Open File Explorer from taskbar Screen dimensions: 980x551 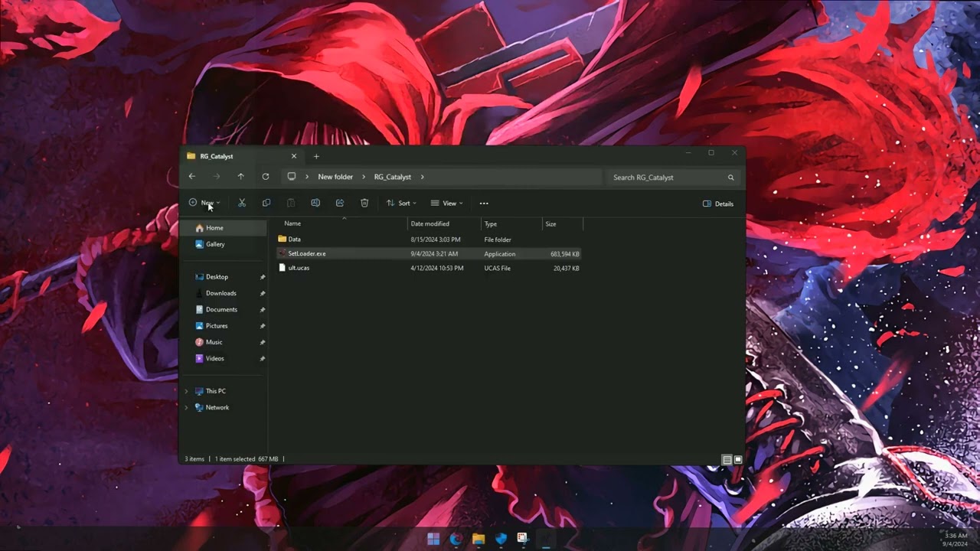coord(479,539)
